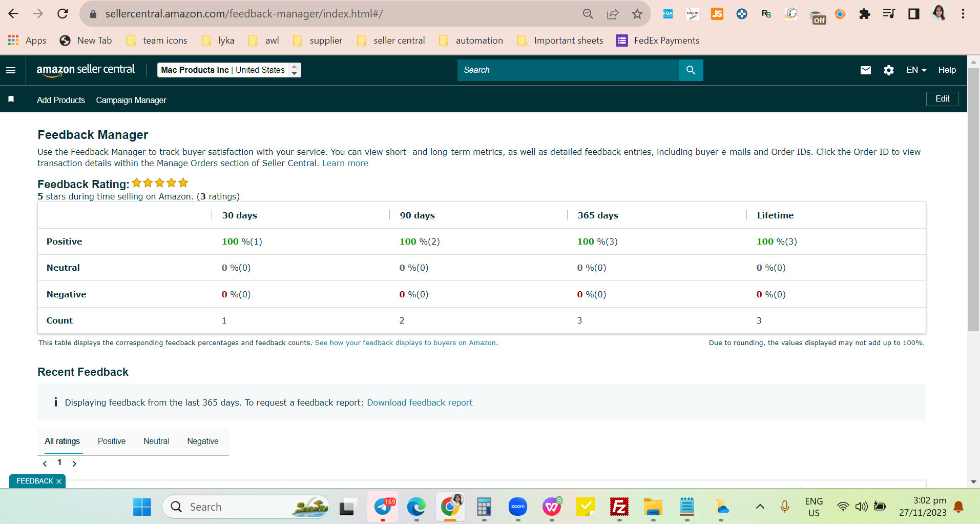
Task: Switch to the Negative tab
Action: (203, 441)
